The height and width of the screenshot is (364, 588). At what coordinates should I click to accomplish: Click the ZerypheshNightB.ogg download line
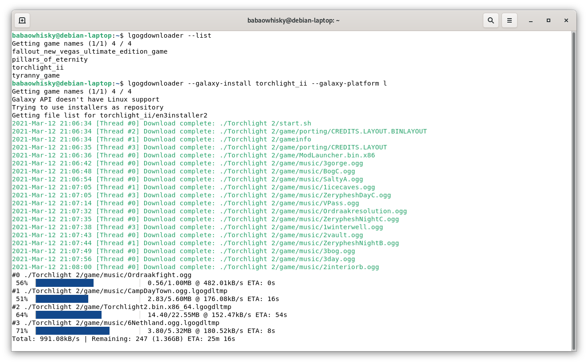[x=205, y=243]
